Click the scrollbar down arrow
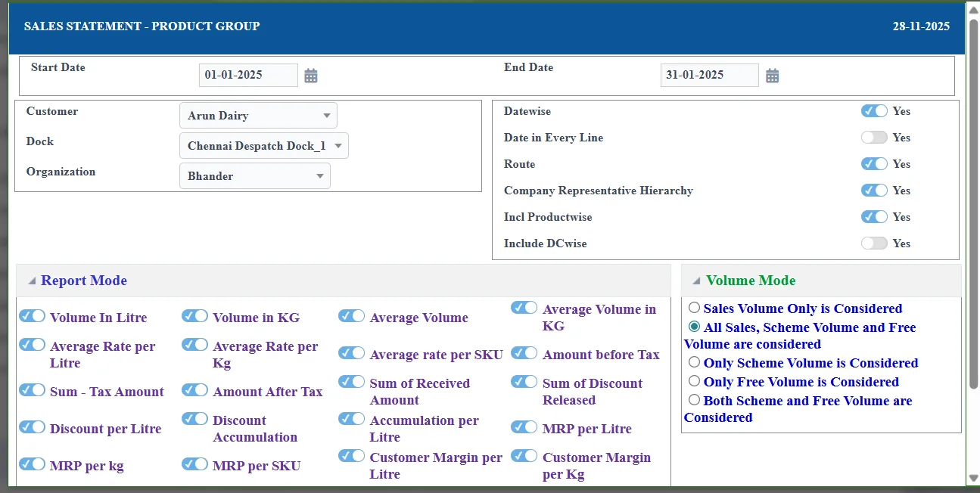This screenshot has width=980, height=493. tap(973, 478)
